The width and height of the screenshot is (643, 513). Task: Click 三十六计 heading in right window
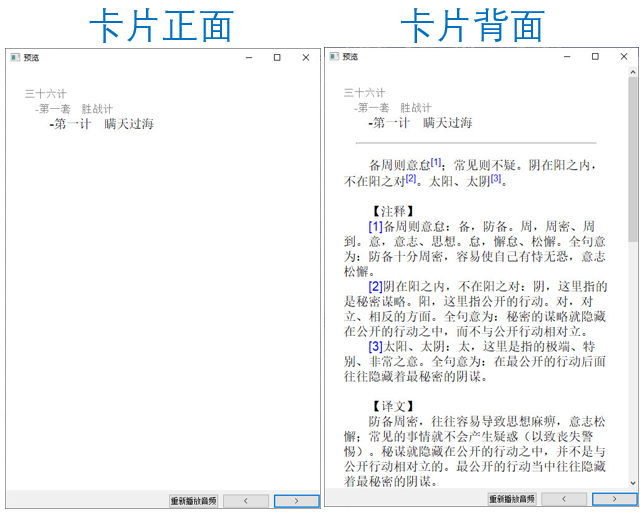365,93
